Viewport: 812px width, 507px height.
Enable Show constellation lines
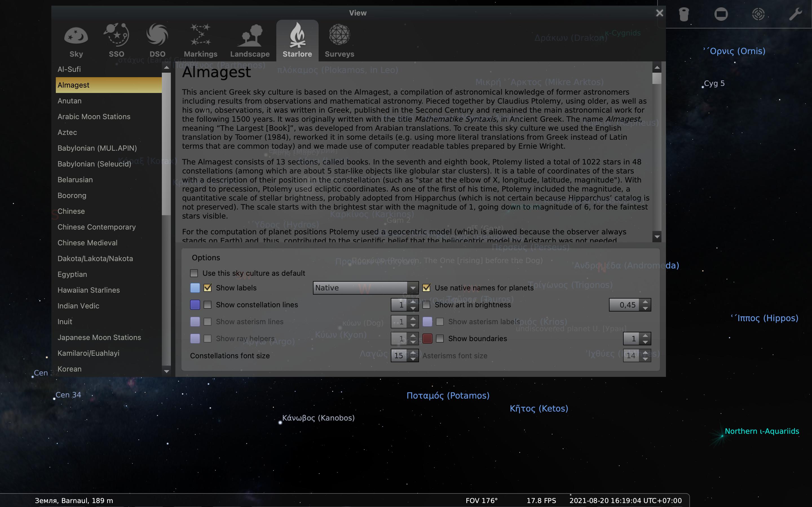208,305
